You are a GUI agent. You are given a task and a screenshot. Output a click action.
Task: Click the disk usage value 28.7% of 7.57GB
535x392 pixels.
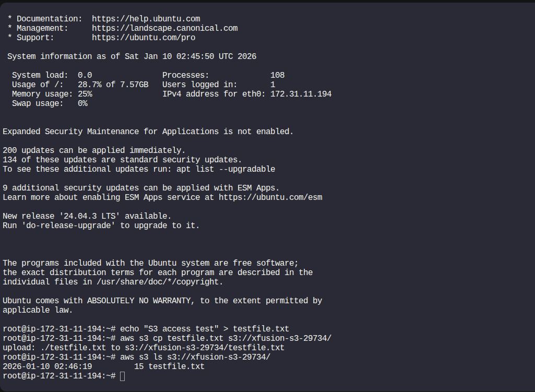113,85
